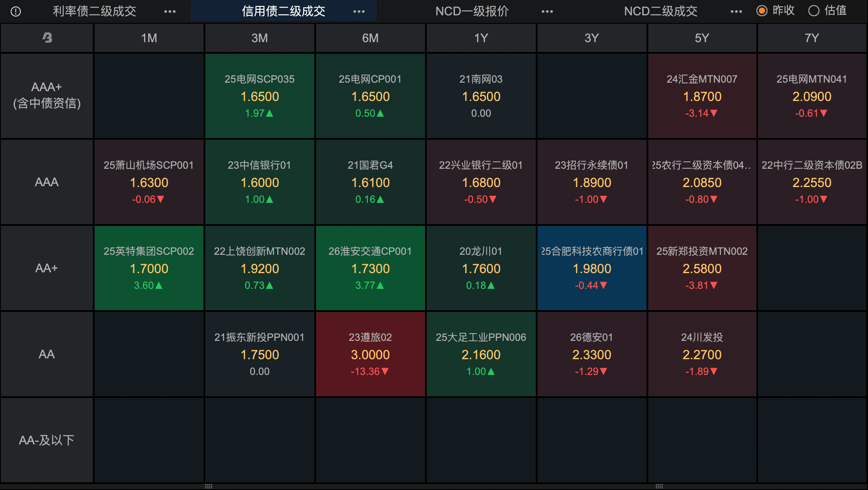Open ellipsis menu beside NCD二级成交 tab

pos(736,12)
